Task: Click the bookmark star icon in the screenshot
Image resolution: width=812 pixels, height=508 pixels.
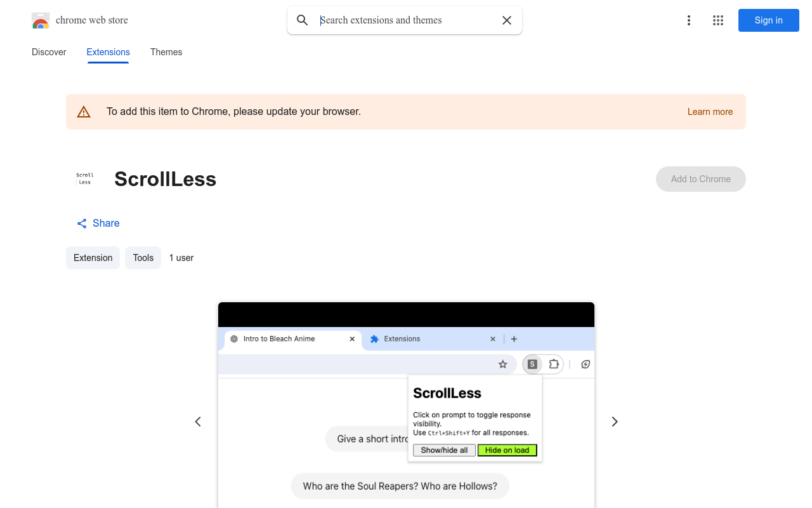Action: (x=503, y=364)
